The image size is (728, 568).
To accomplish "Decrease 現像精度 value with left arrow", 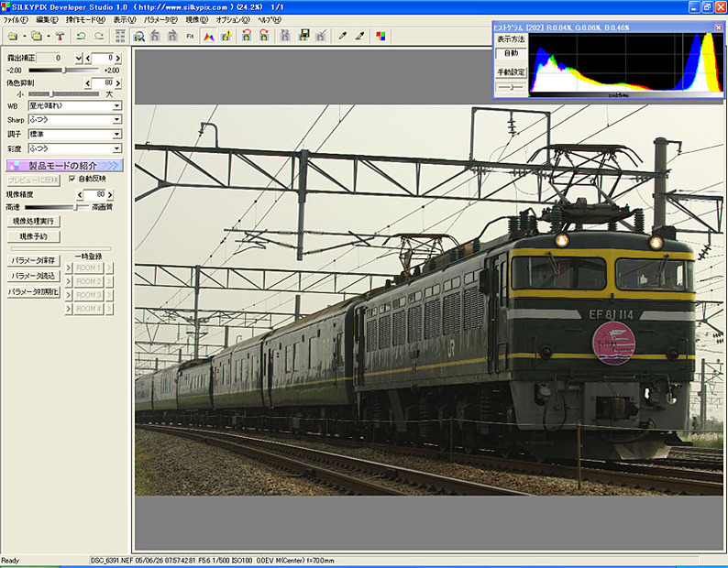I will (x=80, y=194).
